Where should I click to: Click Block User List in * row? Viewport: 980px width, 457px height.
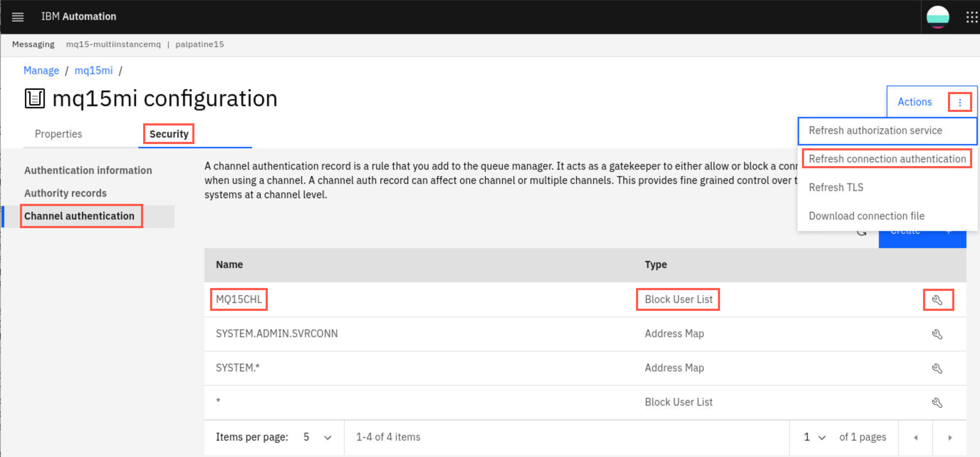pos(678,402)
